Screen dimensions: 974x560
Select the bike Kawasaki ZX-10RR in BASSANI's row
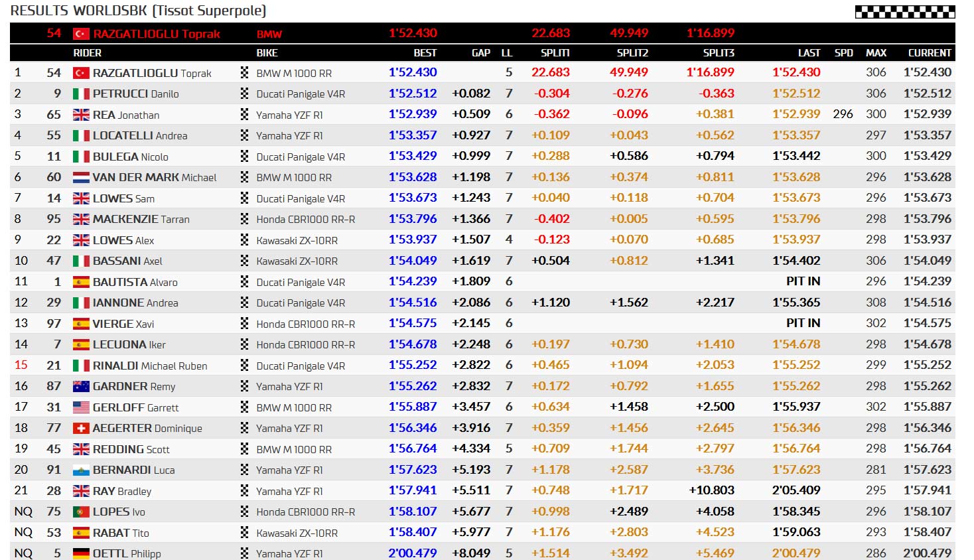click(x=297, y=261)
